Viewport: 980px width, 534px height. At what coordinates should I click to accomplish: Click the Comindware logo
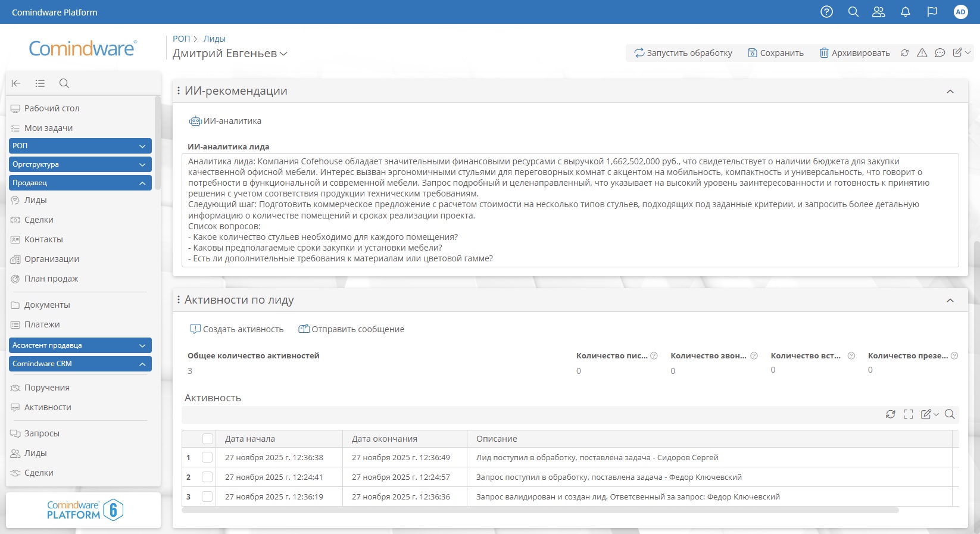point(83,48)
